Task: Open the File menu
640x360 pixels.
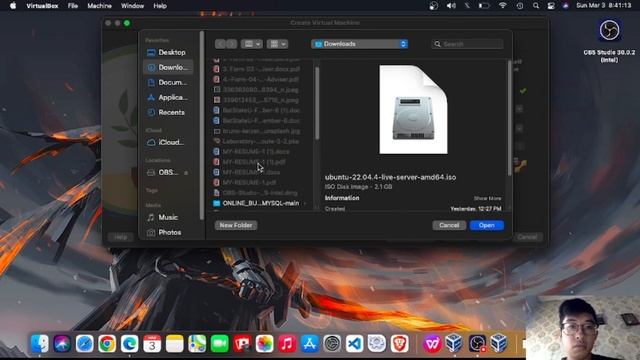Action: (73, 6)
